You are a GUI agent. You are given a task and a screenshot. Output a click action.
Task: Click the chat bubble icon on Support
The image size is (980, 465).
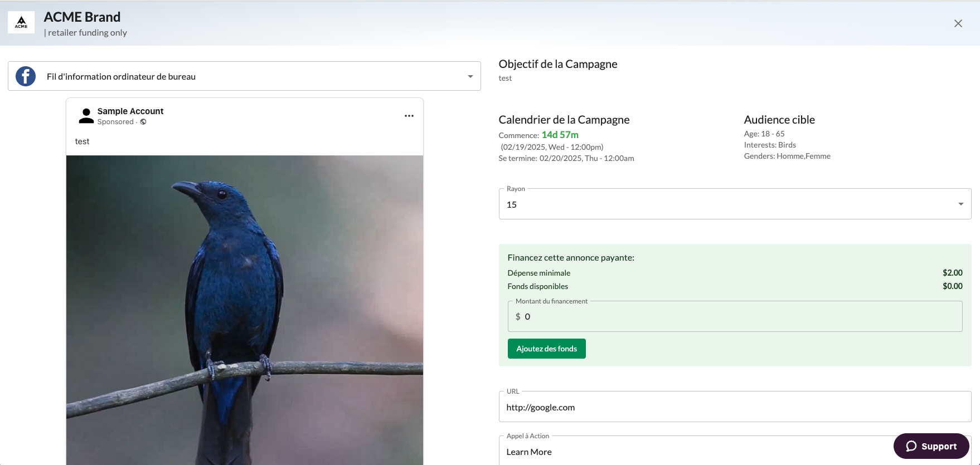coord(911,446)
